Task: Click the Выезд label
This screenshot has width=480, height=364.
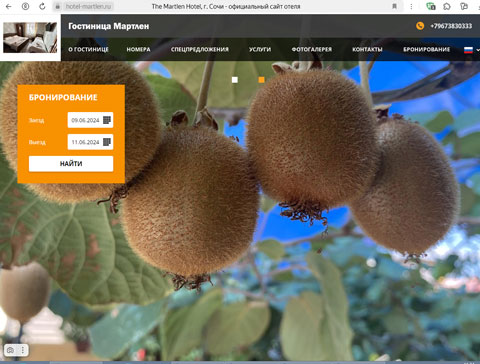Action: pos(37,142)
